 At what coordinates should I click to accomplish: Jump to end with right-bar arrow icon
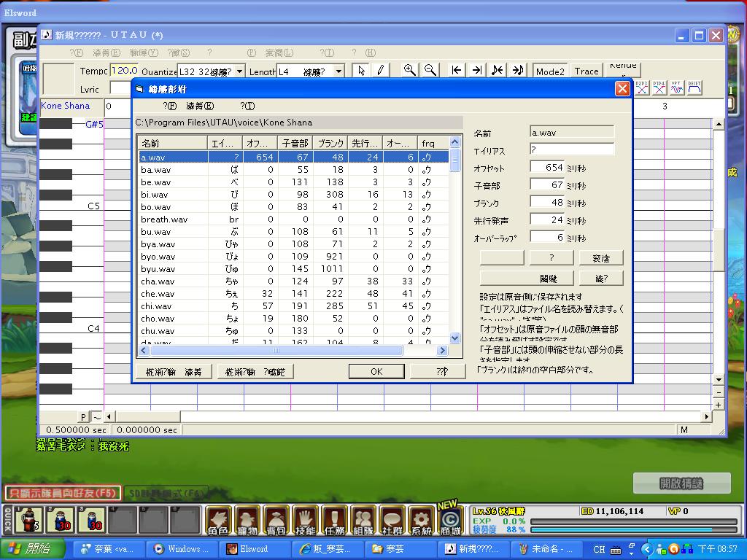tap(477, 71)
